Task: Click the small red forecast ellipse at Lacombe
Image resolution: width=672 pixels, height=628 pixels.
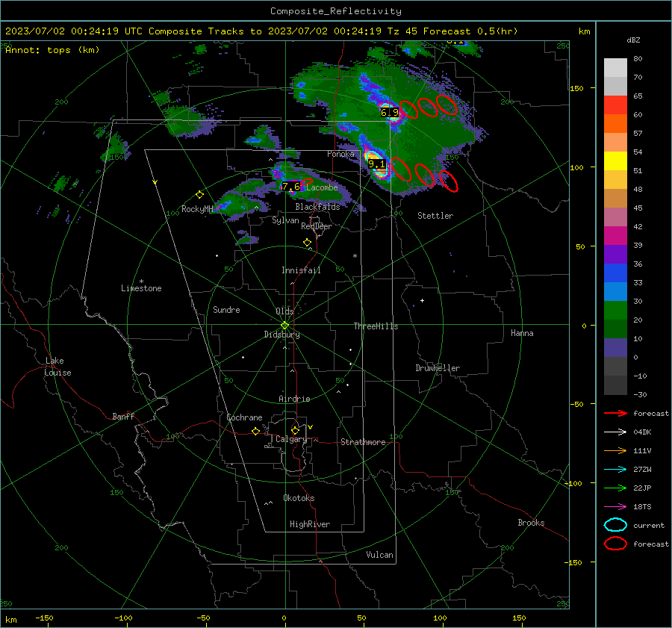Action: [307, 181]
